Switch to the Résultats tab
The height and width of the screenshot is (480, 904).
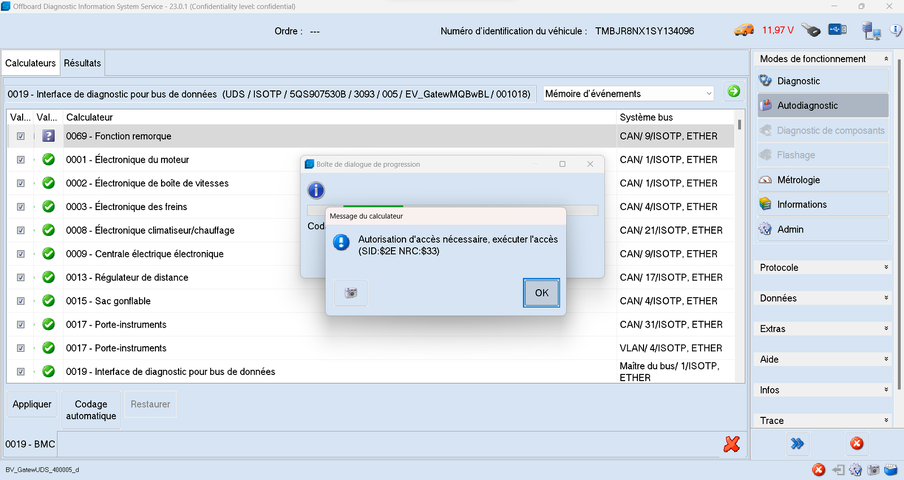tap(82, 63)
